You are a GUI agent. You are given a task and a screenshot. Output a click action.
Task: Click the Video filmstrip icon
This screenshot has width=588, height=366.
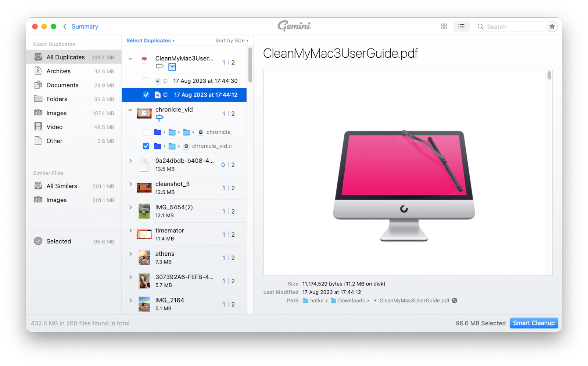click(38, 127)
